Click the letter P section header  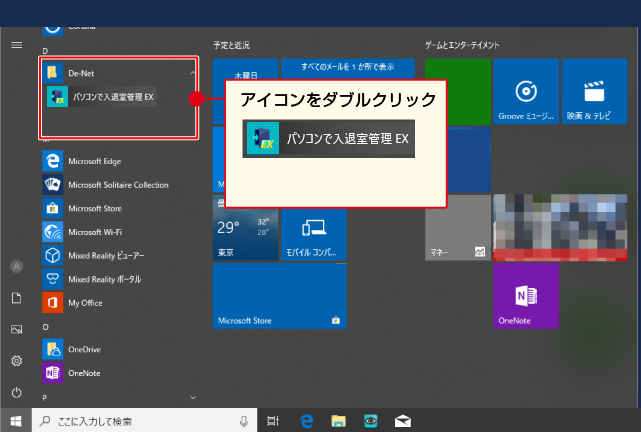pyautogui.click(x=45, y=398)
